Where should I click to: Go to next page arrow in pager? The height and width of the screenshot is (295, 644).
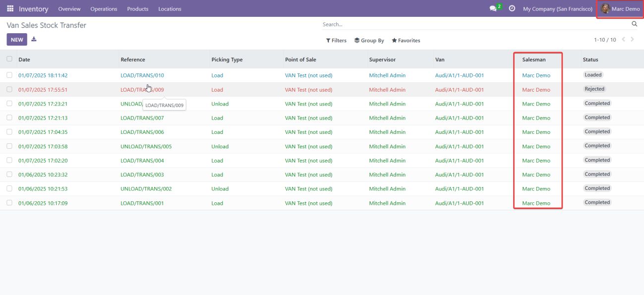tap(633, 40)
